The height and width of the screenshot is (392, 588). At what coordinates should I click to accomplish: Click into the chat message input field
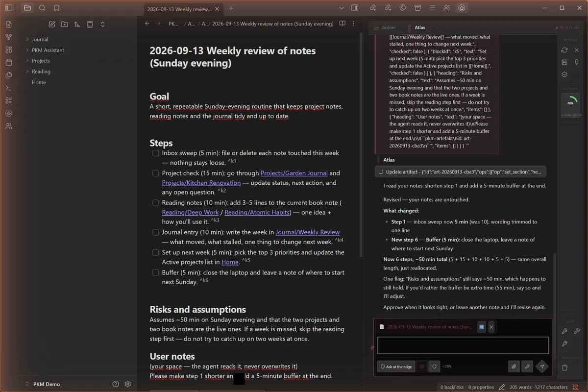click(463, 345)
